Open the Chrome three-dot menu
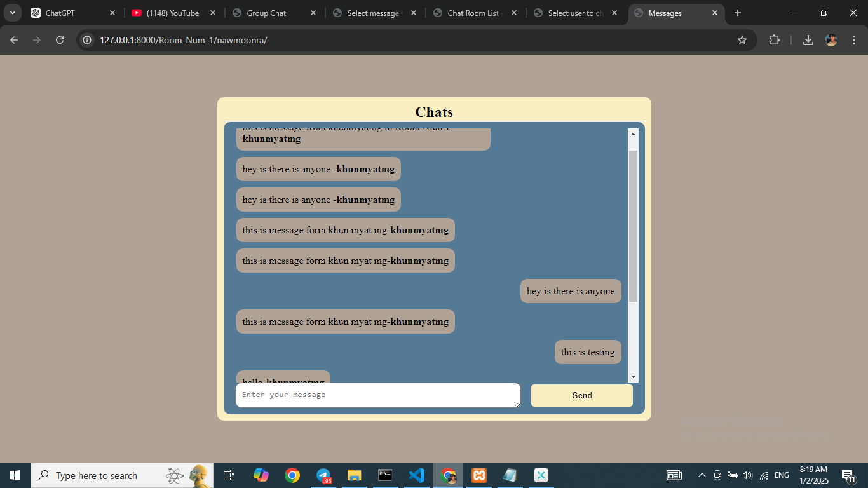868x488 pixels. click(x=853, y=39)
